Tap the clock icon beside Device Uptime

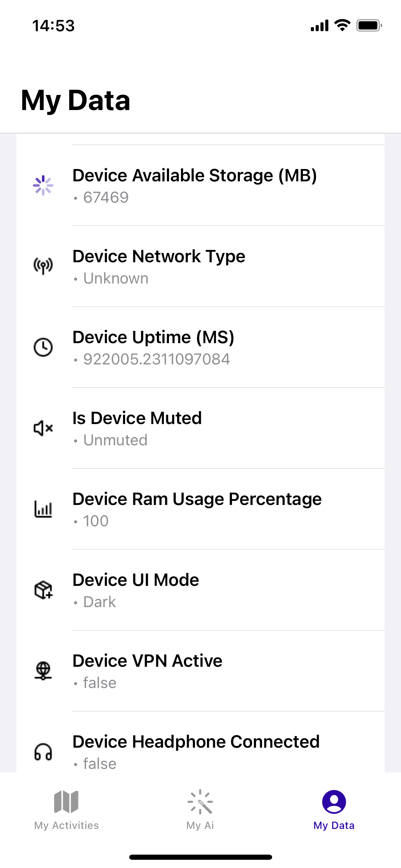click(43, 347)
